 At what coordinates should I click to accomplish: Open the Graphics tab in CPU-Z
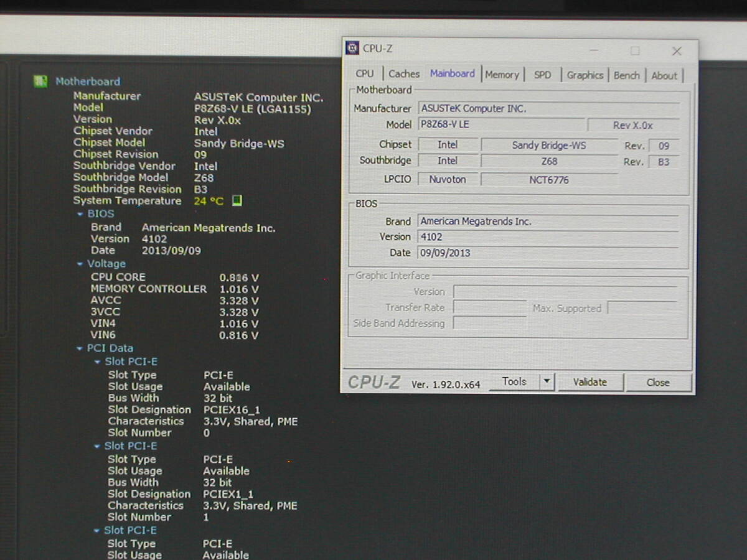(x=585, y=75)
